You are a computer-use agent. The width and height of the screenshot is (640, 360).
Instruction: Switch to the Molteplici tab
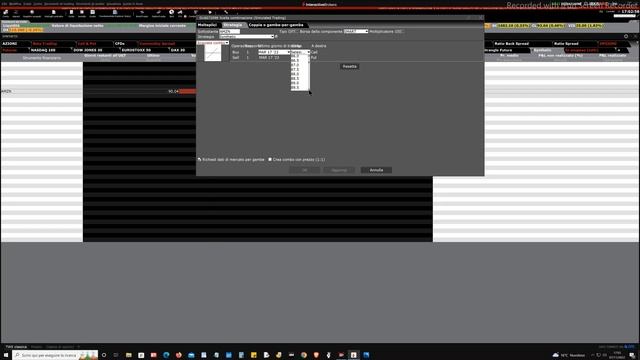coord(207,25)
